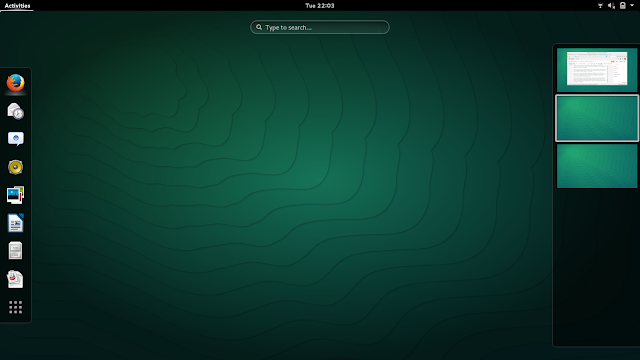Open the Files cabinet icon
This screenshot has width=640, height=360.
16,251
